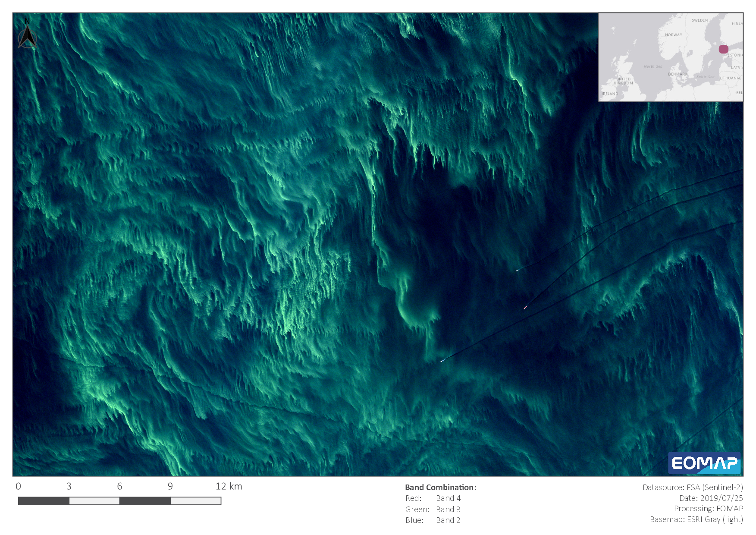Select the Blue Band 2 legend entry
The image size is (756, 535).
(x=433, y=520)
